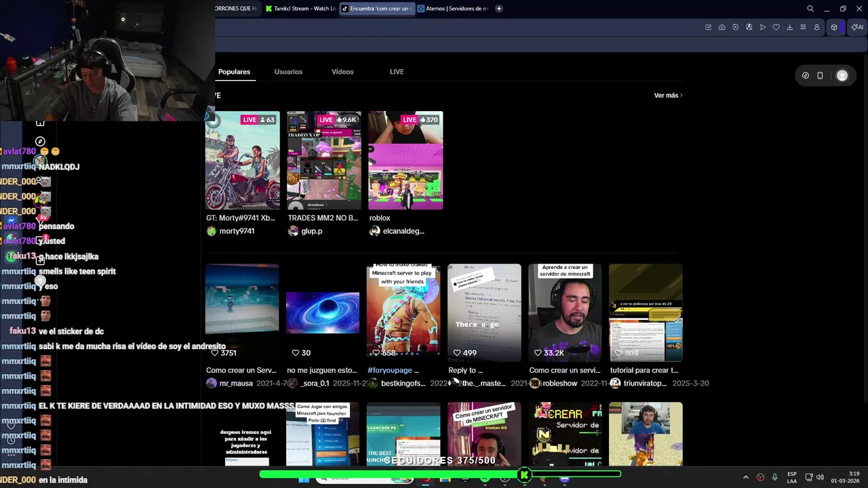Open Fortnite 'Minecraft server' video thumbnail
This screenshot has height=488, width=868.
coord(403,312)
